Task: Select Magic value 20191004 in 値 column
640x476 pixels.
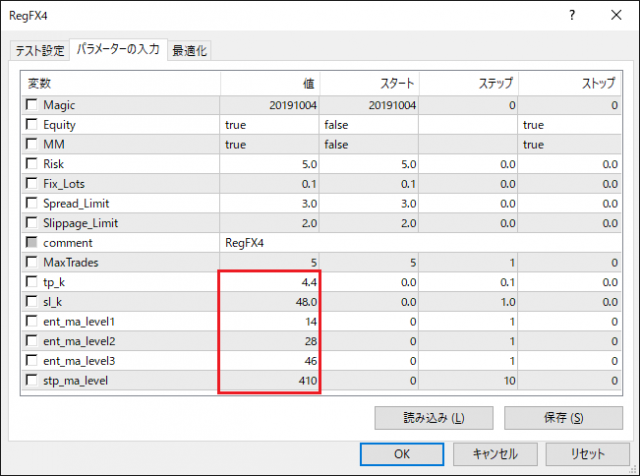Action: pyautogui.click(x=269, y=105)
